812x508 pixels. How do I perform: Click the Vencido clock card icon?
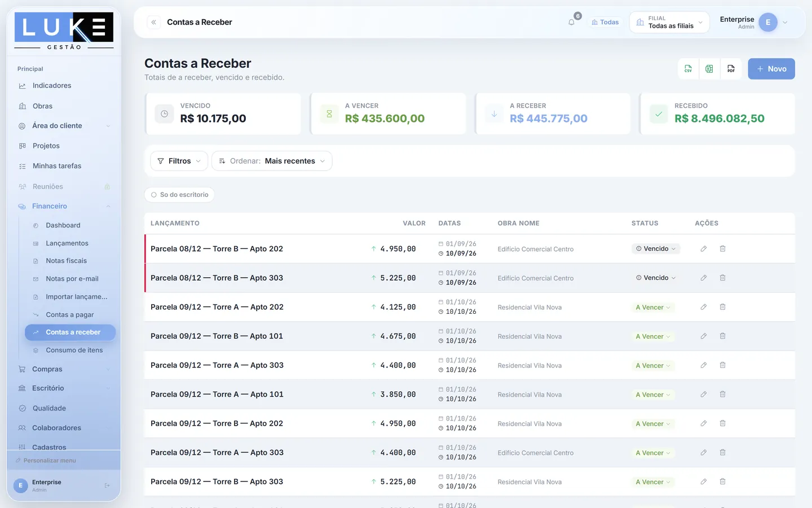pyautogui.click(x=164, y=114)
